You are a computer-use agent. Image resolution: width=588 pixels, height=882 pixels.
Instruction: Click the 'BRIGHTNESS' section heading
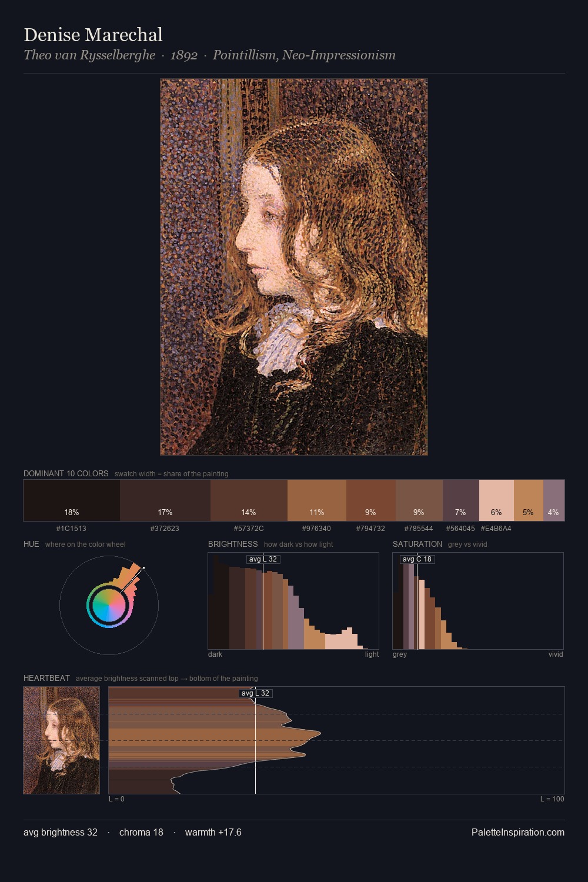(x=233, y=544)
